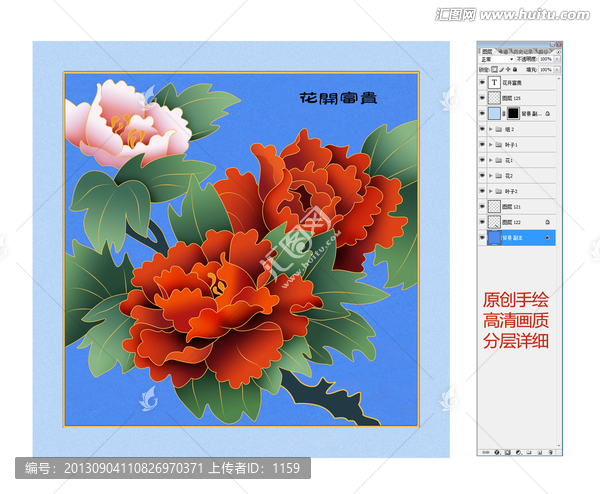Click scroll down arrow in layers list
Image resolution: width=600 pixels, height=494 pixels.
point(559,446)
